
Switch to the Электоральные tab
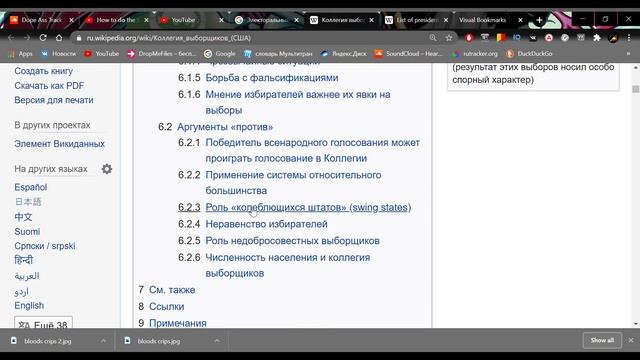261,20
